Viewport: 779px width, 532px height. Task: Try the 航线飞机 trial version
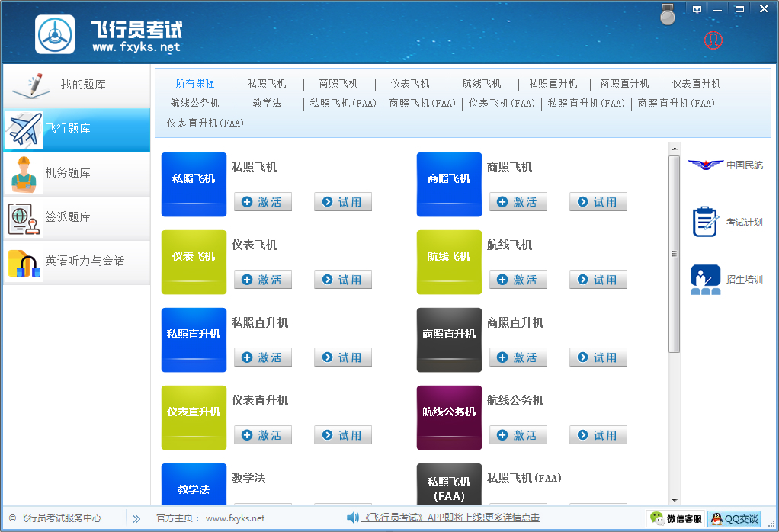coord(598,280)
